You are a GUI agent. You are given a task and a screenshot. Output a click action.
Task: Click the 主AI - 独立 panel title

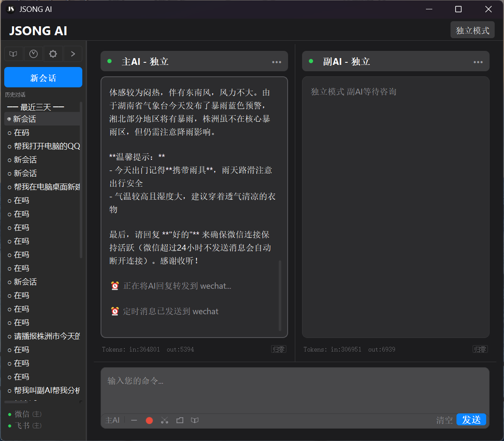tap(145, 61)
